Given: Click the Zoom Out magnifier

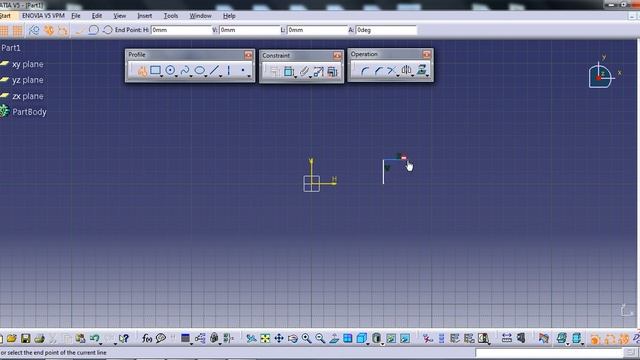Looking at the screenshot, I should coord(320,338).
